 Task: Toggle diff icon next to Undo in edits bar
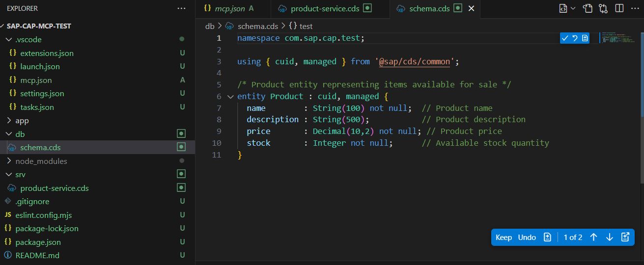[x=547, y=238]
